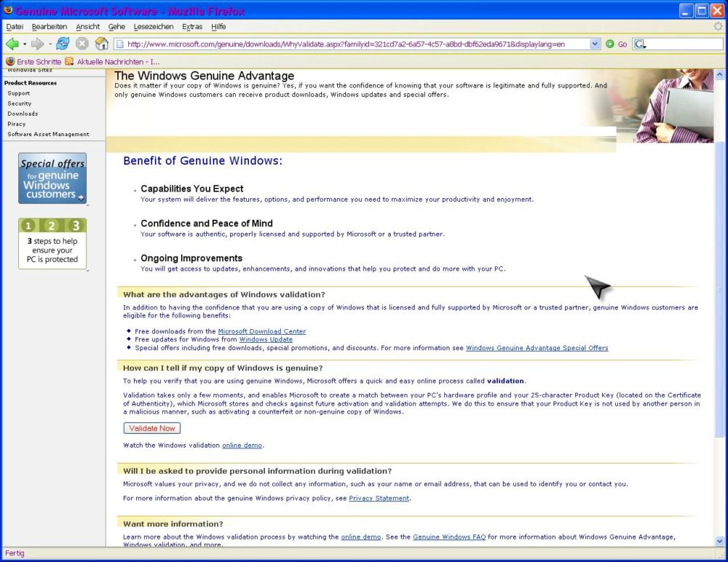Open the Google search engine selector
728x562 pixels.
coord(640,44)
